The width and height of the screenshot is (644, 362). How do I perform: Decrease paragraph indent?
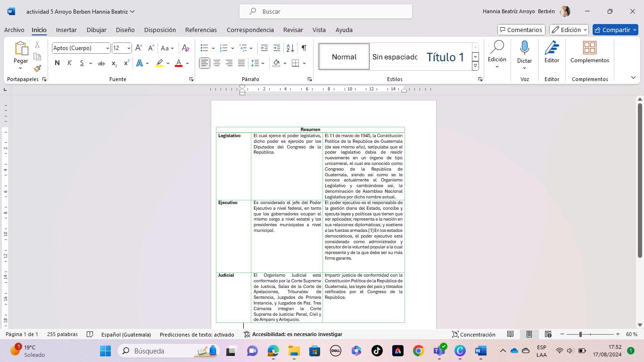264,48
